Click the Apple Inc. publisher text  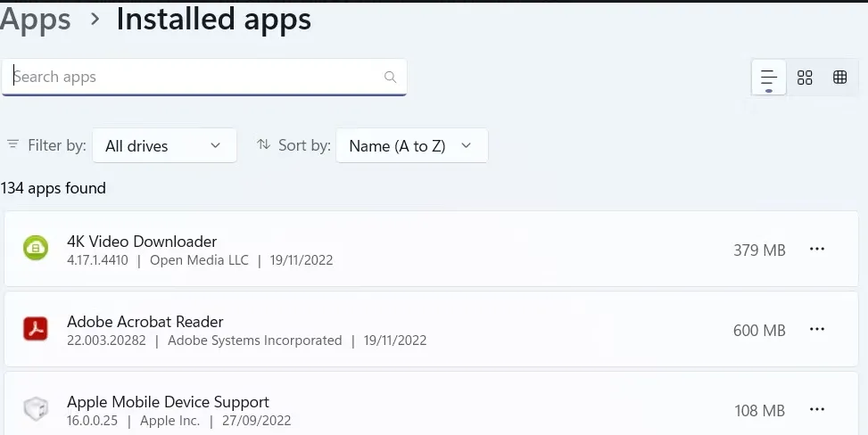click(x=170, y=421)
